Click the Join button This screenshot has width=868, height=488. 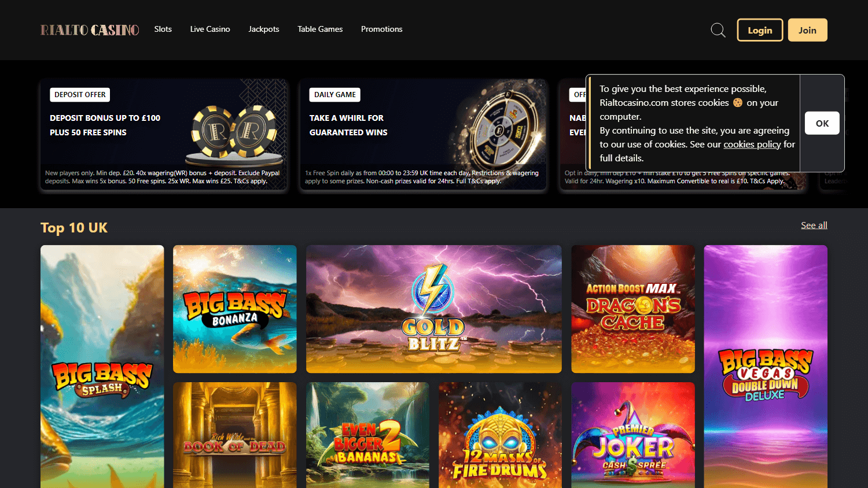point(808,30)
